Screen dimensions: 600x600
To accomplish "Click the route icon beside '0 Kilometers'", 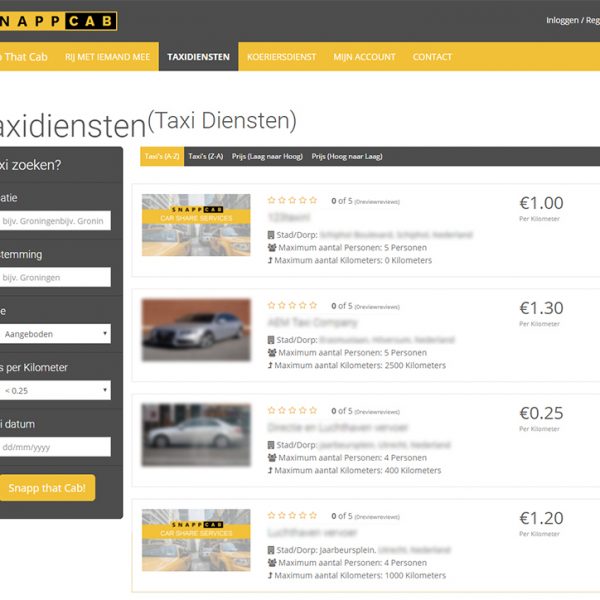I will click(270, 260).
